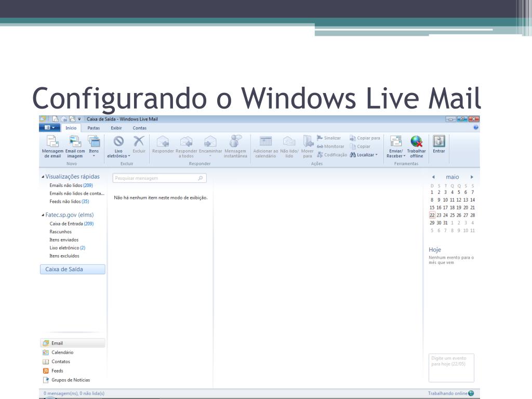The height and width of the screenshot is (399, 532).
Task: Select the Caixa de Saída folder
Action: pos(73,270)
